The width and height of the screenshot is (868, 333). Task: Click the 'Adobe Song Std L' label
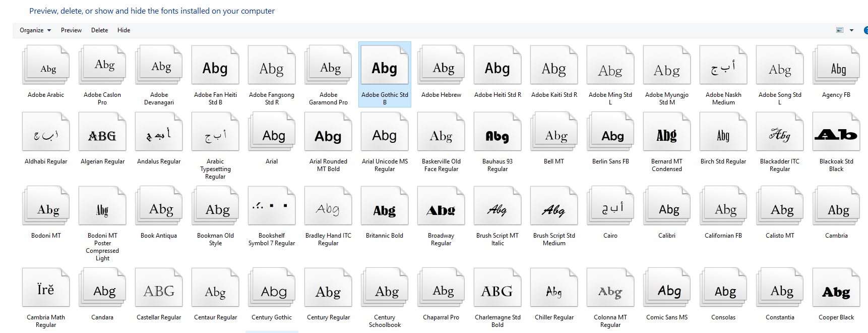(780, 98)
